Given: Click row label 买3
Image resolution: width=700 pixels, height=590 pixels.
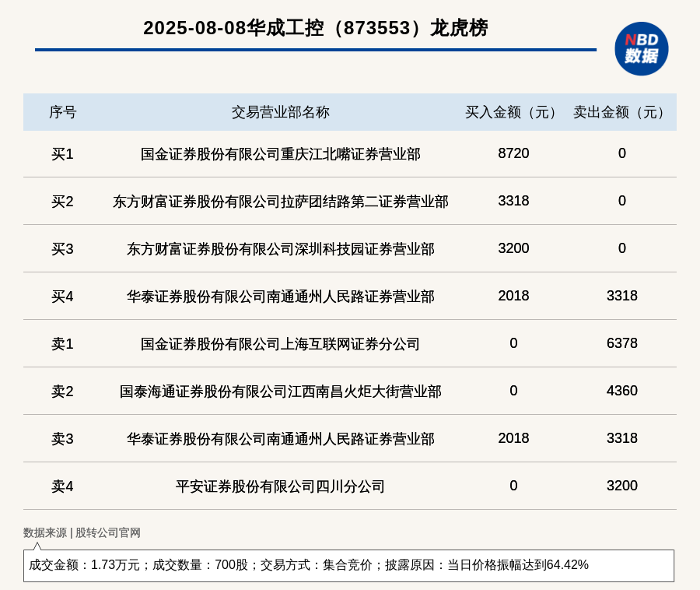Looking at the screenshot, I should click(x=62, y=249).
